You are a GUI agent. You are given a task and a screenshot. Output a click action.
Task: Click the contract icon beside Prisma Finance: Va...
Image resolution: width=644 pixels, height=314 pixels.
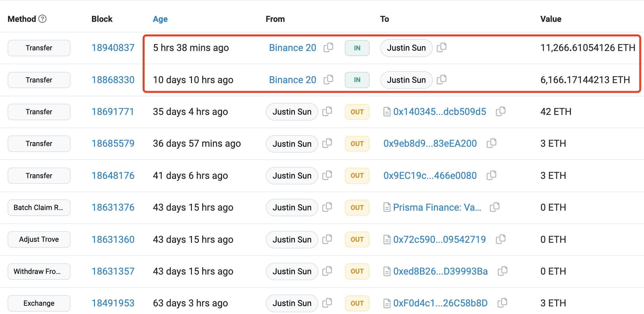387,207
